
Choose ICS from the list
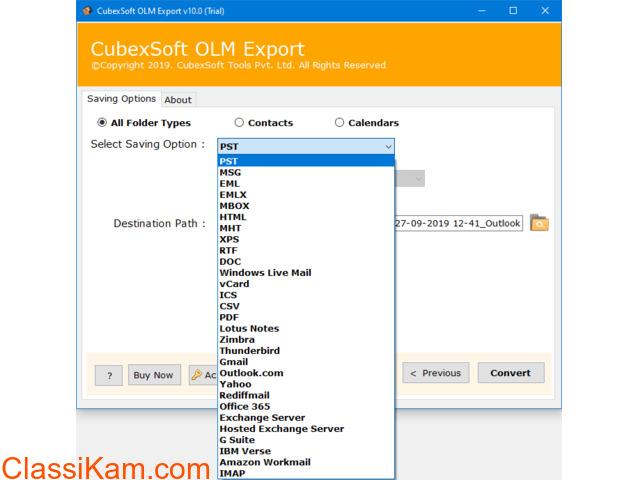[x=306, y=295]
